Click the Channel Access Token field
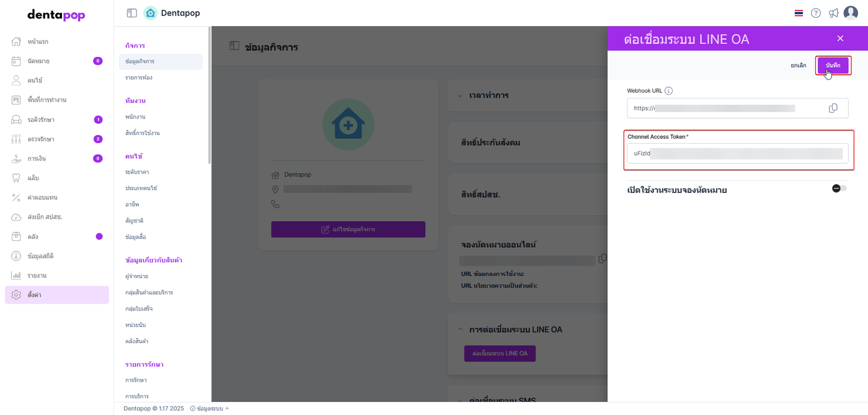Viewport: 868px width, 415px height. [737, 154]
